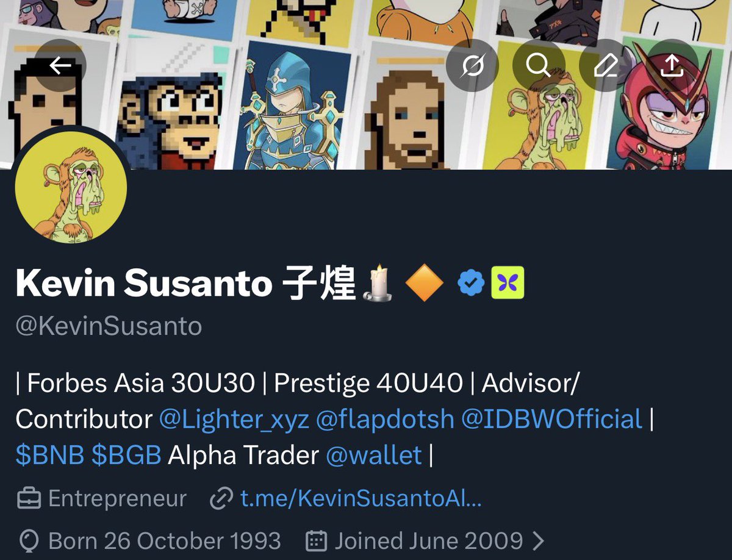Open the Grok slash-circle icon
This screenshot has height=560, width=732.
472,65
